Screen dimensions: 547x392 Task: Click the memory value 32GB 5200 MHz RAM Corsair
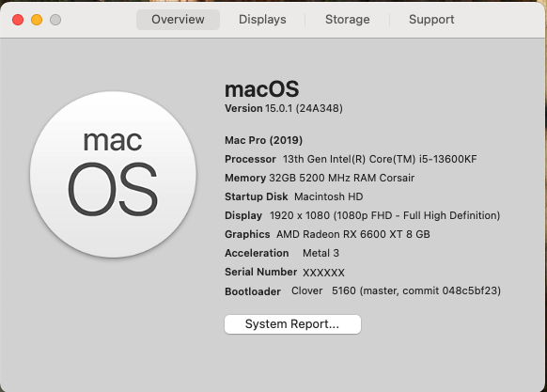pyautogui.click(x=342, y=178)
